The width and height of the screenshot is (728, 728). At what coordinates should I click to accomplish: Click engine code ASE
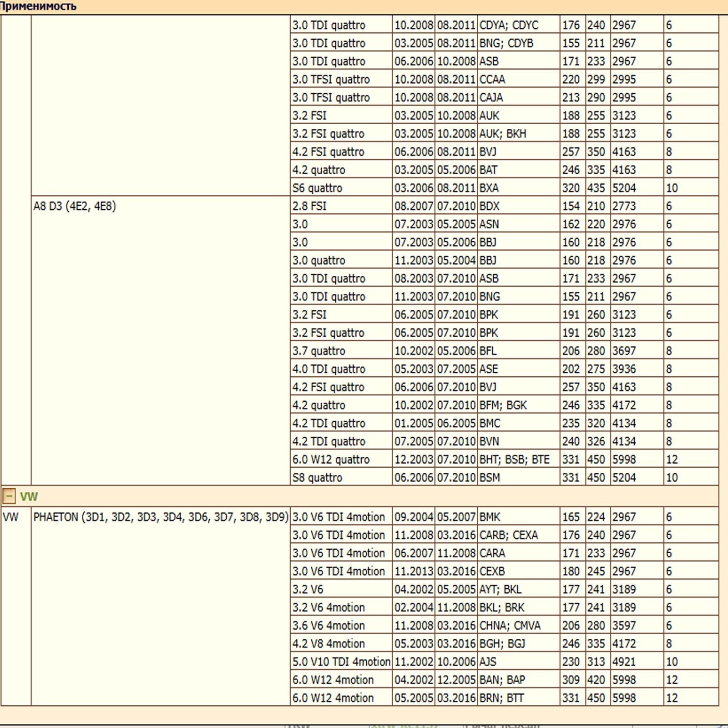pos(489,369)
